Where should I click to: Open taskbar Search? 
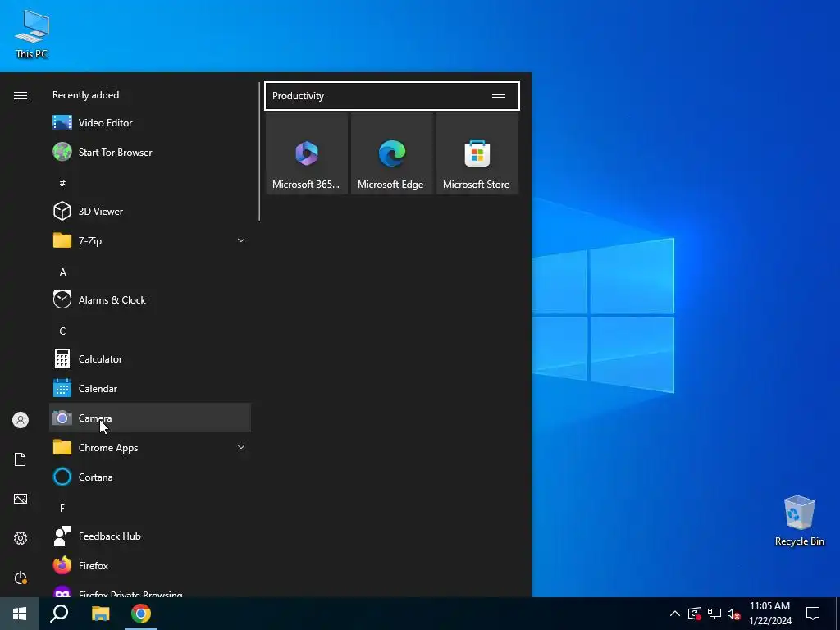(x=59, y=614)
